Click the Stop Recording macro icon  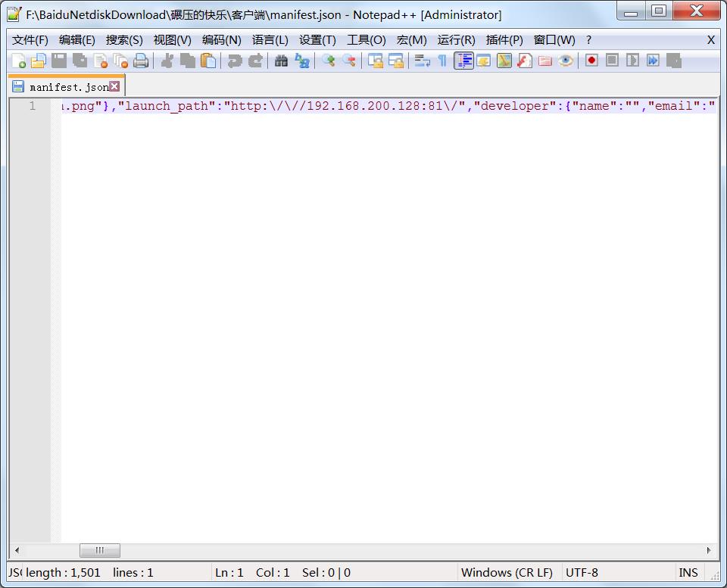[612, 61]
